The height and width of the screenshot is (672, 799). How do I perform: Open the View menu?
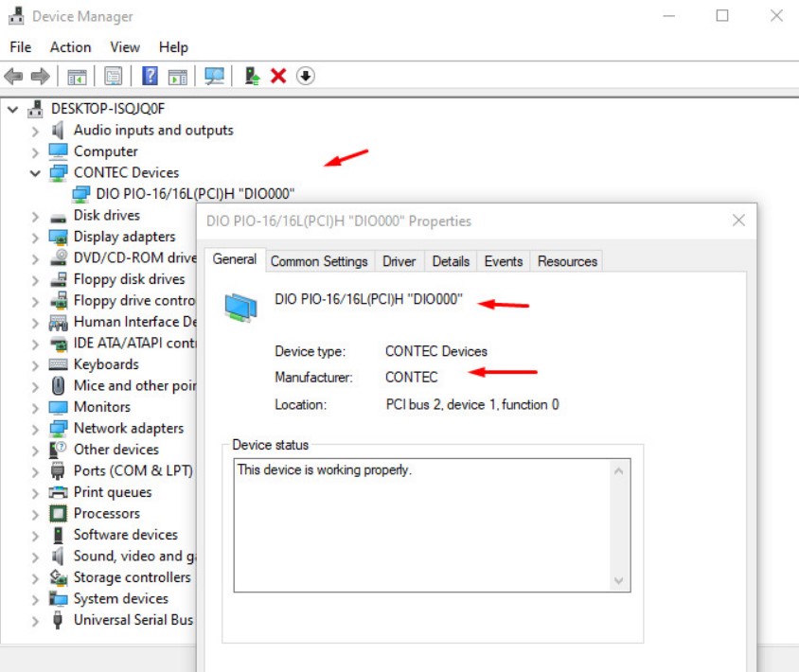(125, 47)
